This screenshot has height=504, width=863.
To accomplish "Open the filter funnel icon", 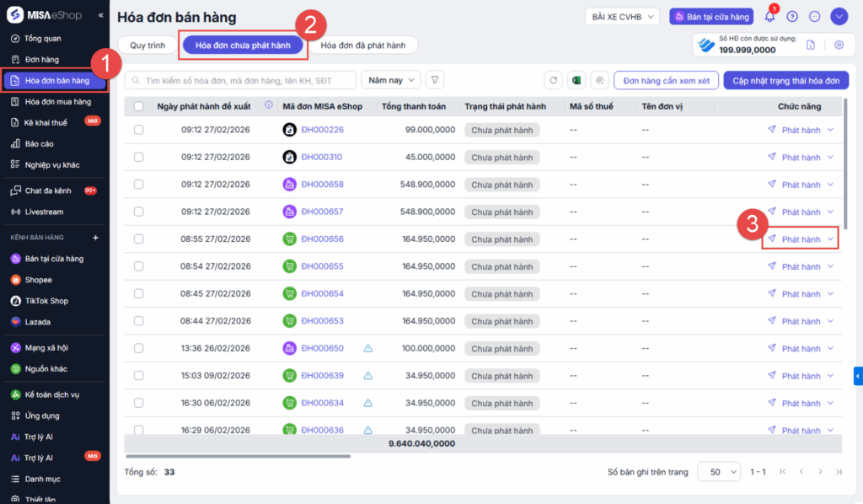I will point(435,80).
